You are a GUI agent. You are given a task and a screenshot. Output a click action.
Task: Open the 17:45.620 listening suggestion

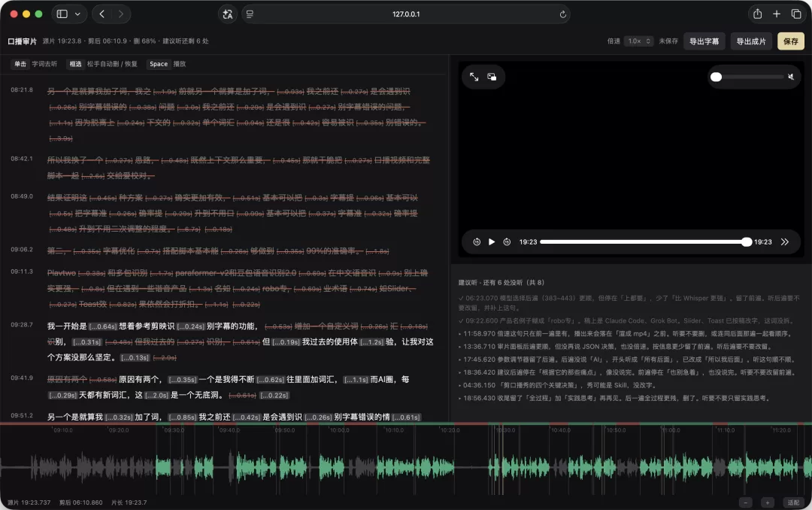[626, 360]
